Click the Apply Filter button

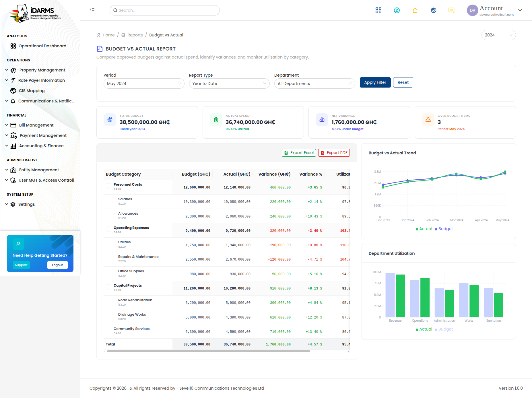click(375, 82)
